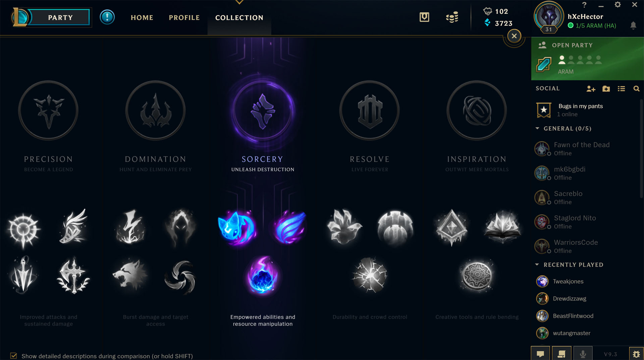Viewport: 644px width, 360px height.
Task: Open the Store coins icon
Action: coord(452,17)
